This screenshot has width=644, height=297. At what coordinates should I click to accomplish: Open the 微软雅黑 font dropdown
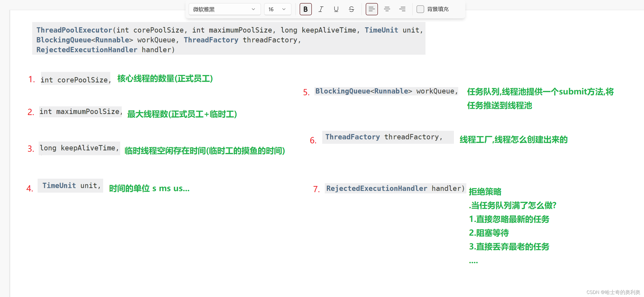tap(224, 9)
